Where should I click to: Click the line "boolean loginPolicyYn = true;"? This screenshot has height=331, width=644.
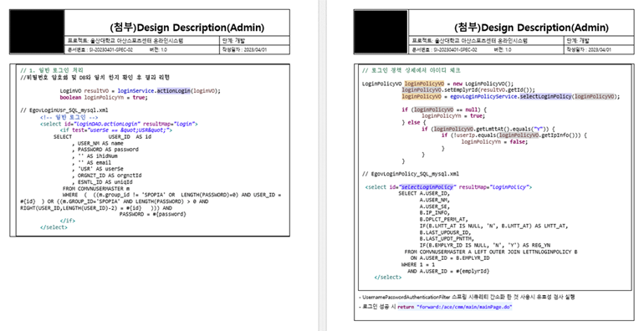coord(104,97)
